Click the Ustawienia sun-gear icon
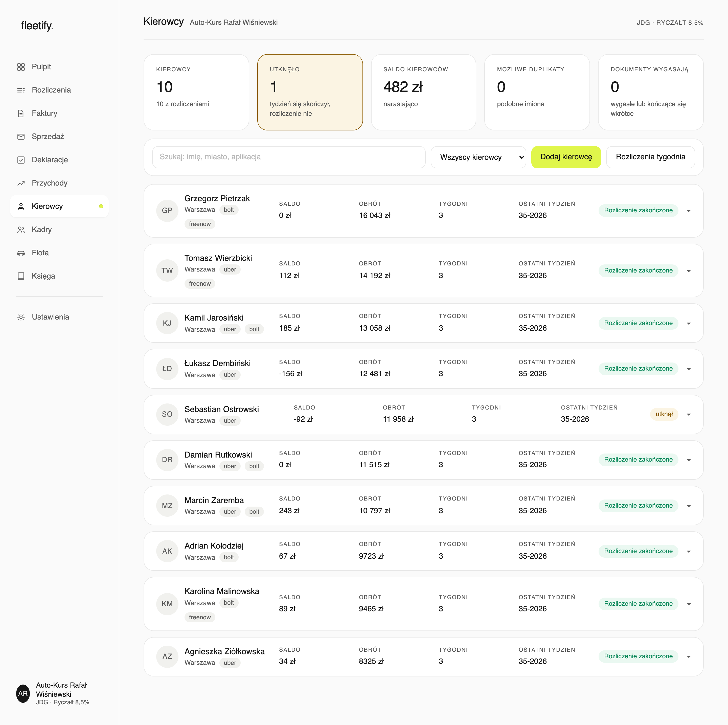The width and height of the screenshot is (728, 725). pyautogui.click(x=21, y=317)
